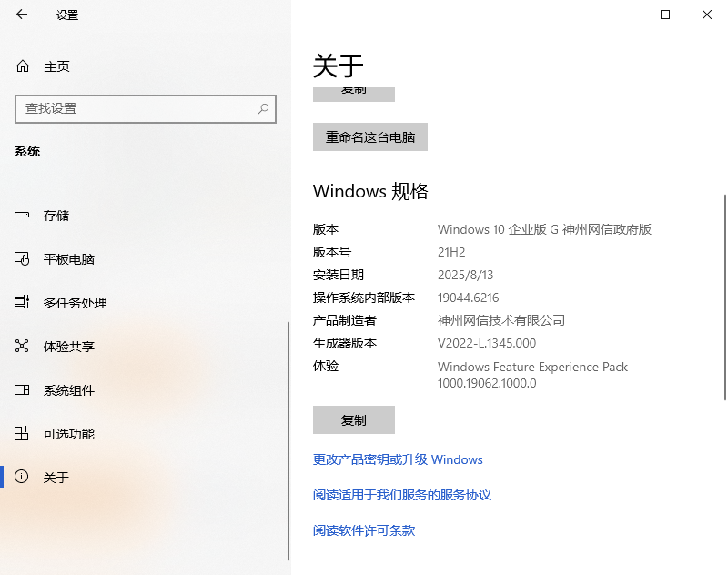728x575 pixels.
Task: Click the edition text Windows 10 企业版 G
Action: pos(498,229)
